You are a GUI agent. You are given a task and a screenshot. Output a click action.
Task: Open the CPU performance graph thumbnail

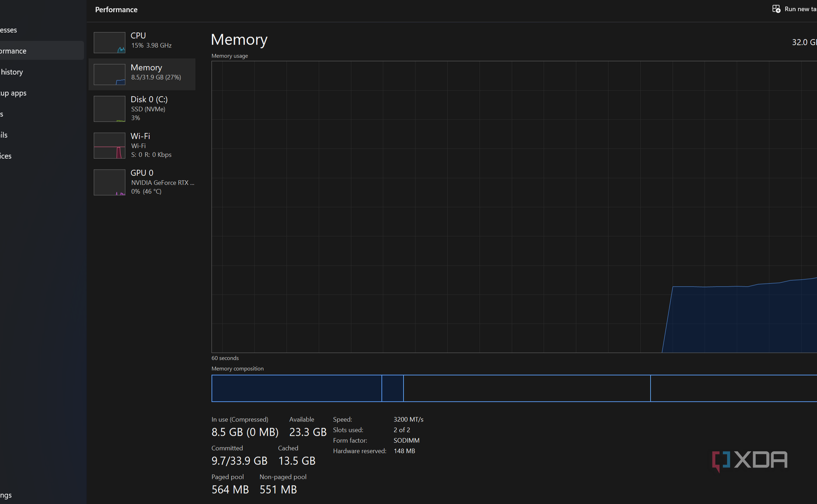pyautogui.click(x=109, y=42)
